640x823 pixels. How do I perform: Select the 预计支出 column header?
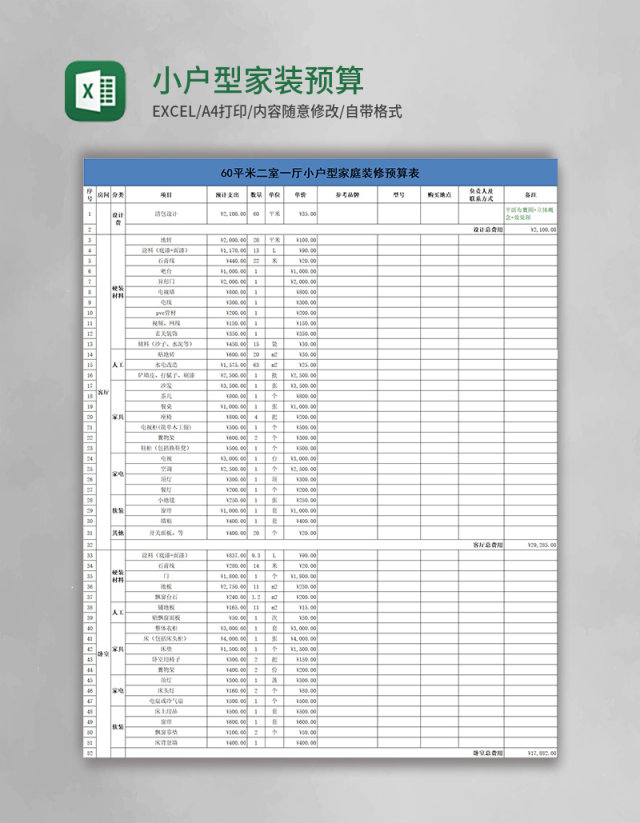coord(227,195)
